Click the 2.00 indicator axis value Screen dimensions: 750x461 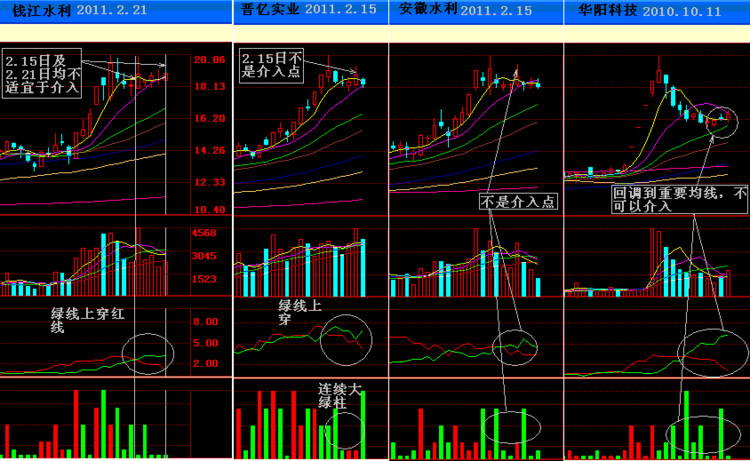[x=206, y=364]
